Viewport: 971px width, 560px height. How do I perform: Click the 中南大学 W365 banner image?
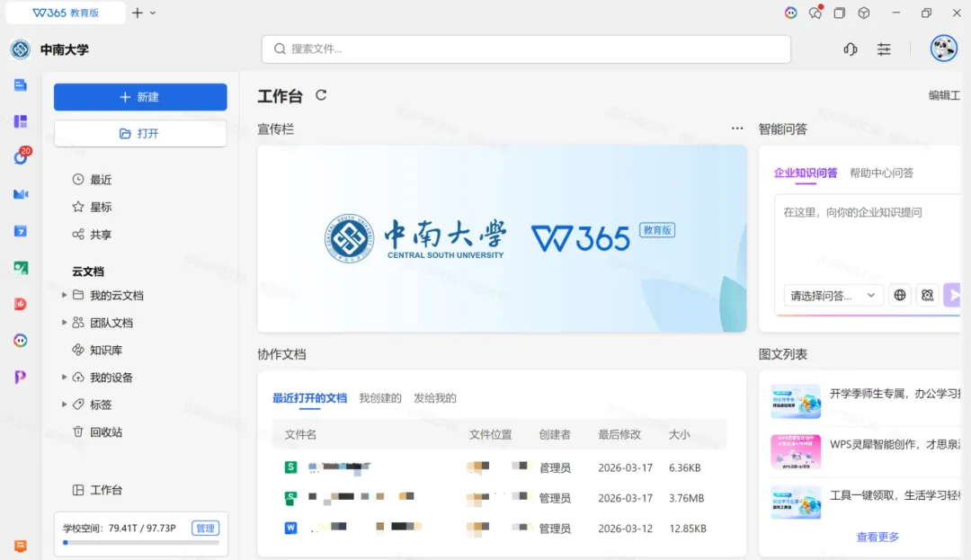[503, 239]
